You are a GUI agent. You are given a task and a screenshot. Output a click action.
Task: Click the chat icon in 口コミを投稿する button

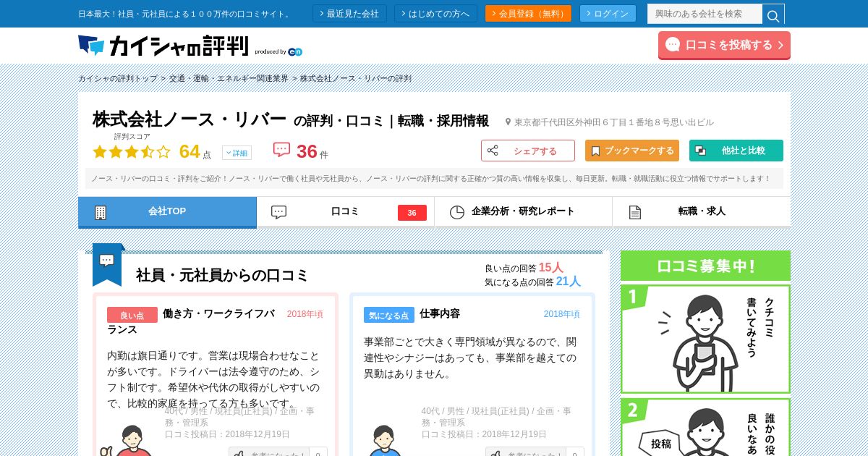(673, 44)
